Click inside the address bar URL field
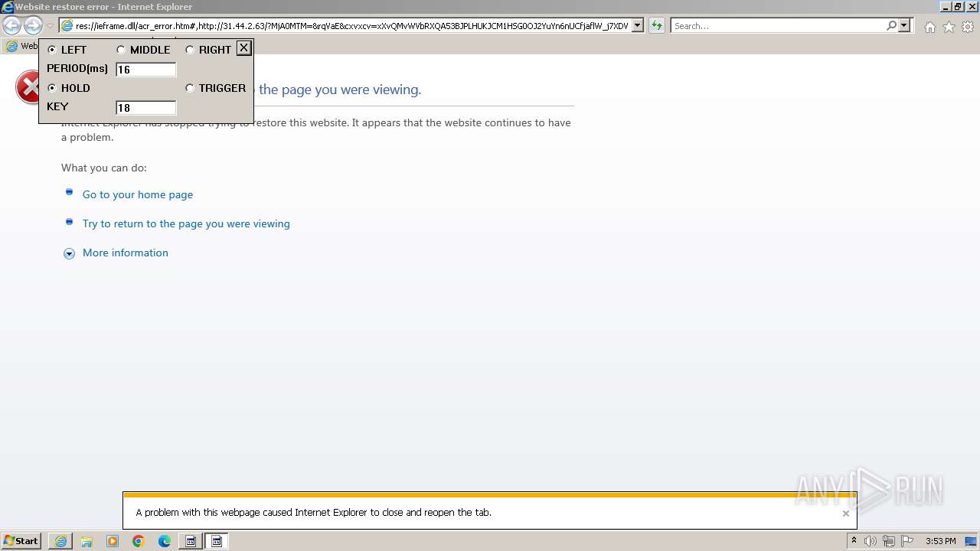980x551 pixels. coord(352,26)
